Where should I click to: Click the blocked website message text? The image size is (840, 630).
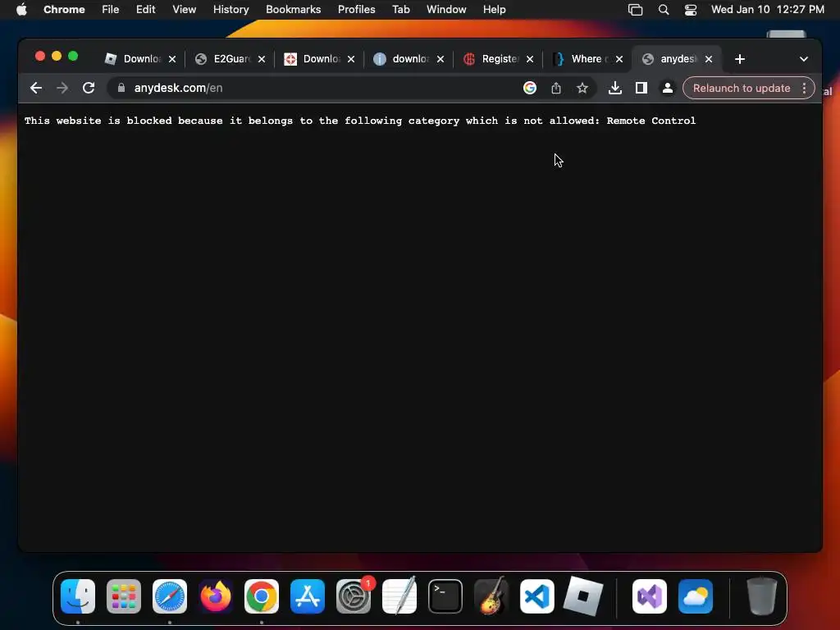[x=360, y=121]
